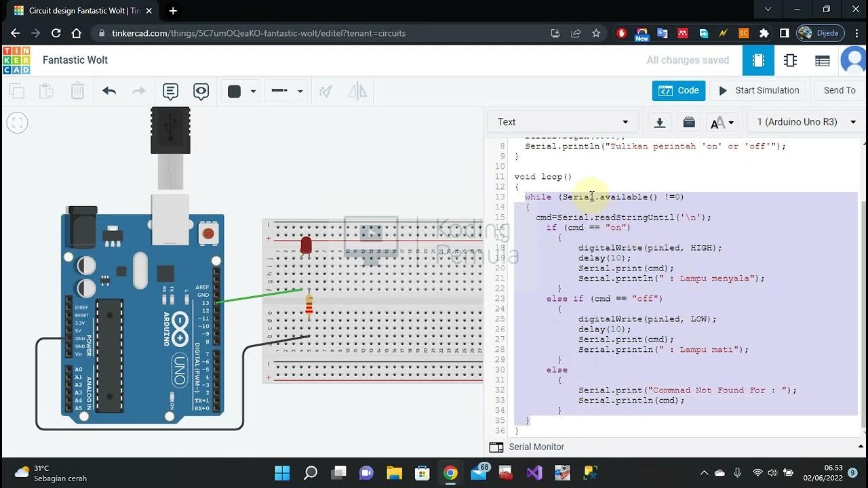Image resolution: width=868 pixels, height=488 pixels.
Task: Start the simulation
Action: pos(758,90)
